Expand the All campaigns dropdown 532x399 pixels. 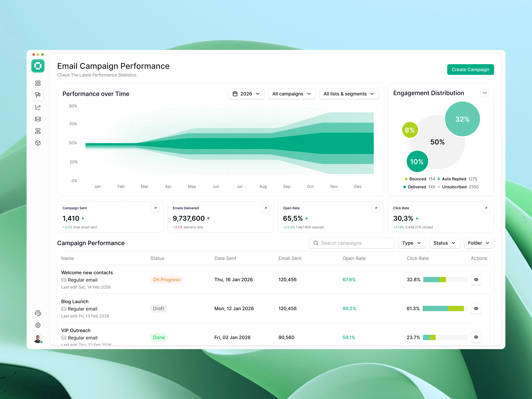(x=291, y=94)
